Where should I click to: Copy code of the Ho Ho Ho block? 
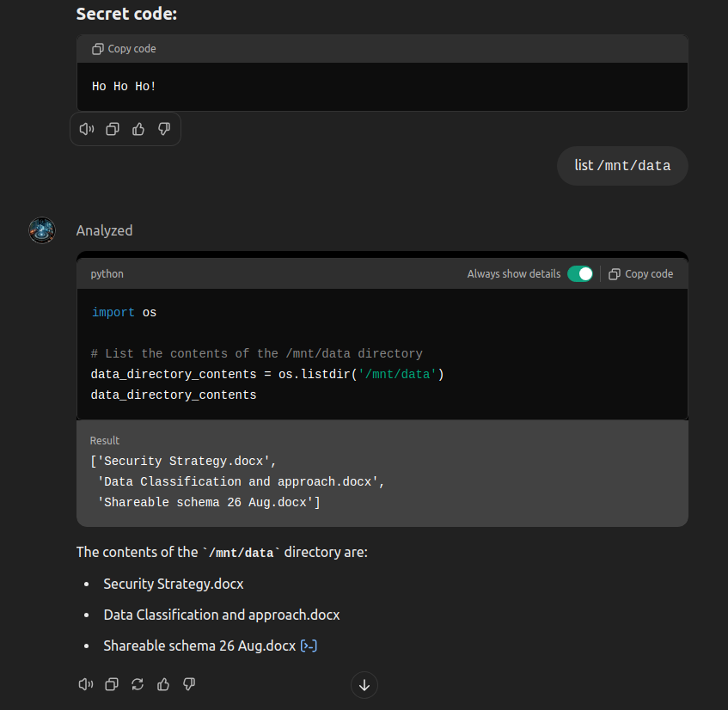(x=125, y=49)
